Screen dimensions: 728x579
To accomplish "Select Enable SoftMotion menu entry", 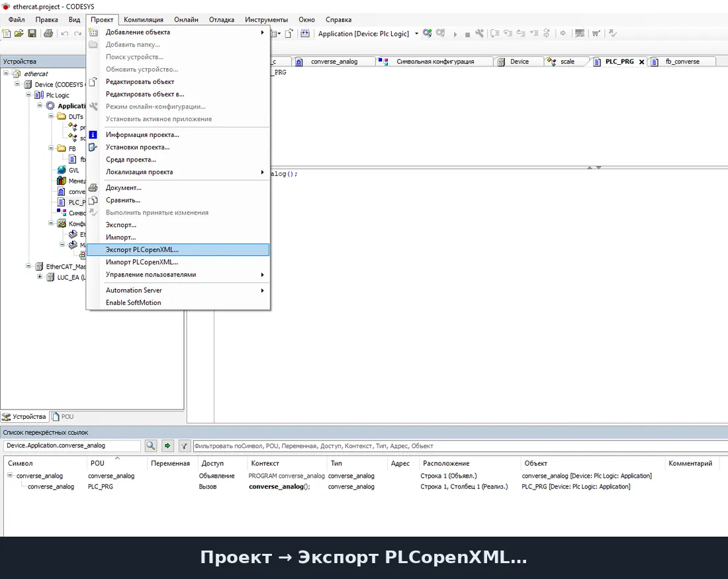I will point(178,302).
